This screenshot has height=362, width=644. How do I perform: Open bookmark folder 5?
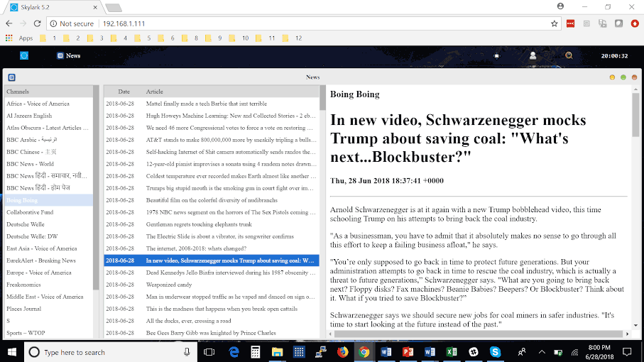click(x=143, y=38)
